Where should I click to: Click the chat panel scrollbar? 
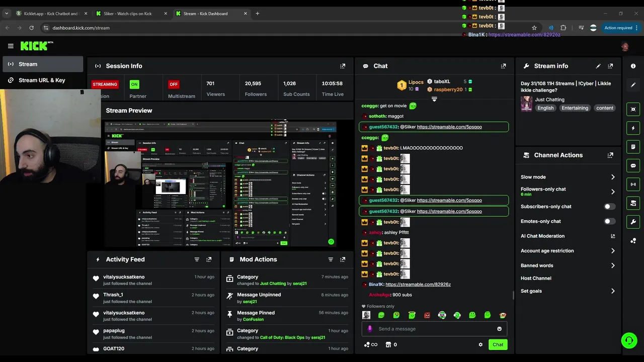pyautogui.click(x=513, y=296)
